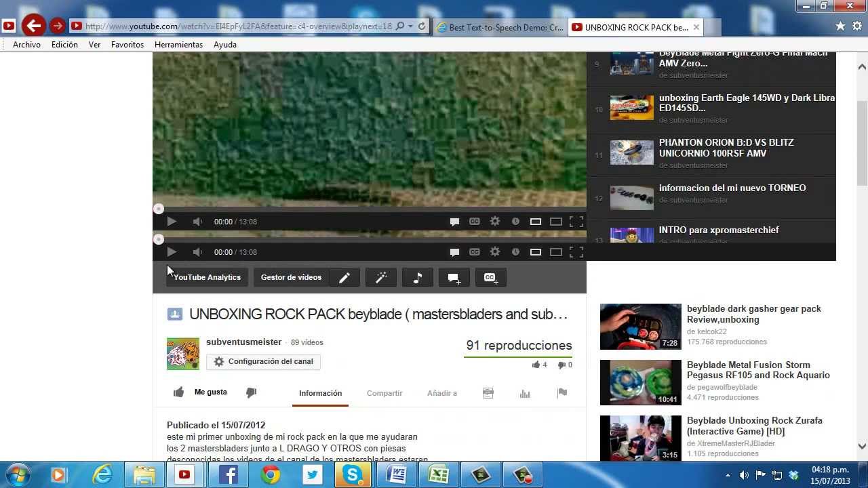The width and height of the screenshot is (868, 488).
Task: Click the browser Back arrow button
Action: pos(33,26)
